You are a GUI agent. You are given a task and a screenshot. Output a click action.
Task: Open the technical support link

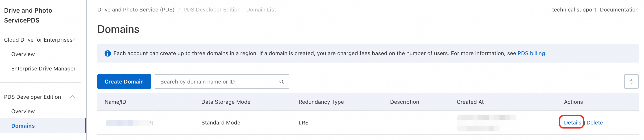574,10
